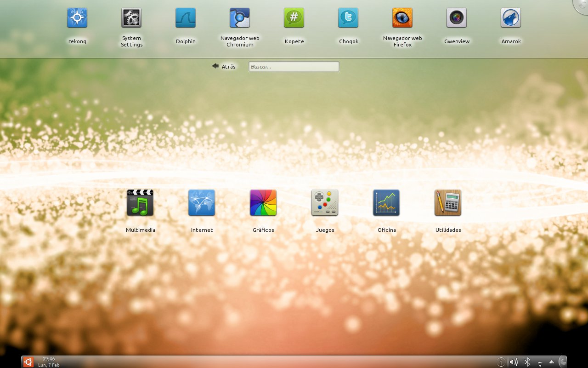Go back with the Atrás button
588x368 pixels.
tap(224, 67)
